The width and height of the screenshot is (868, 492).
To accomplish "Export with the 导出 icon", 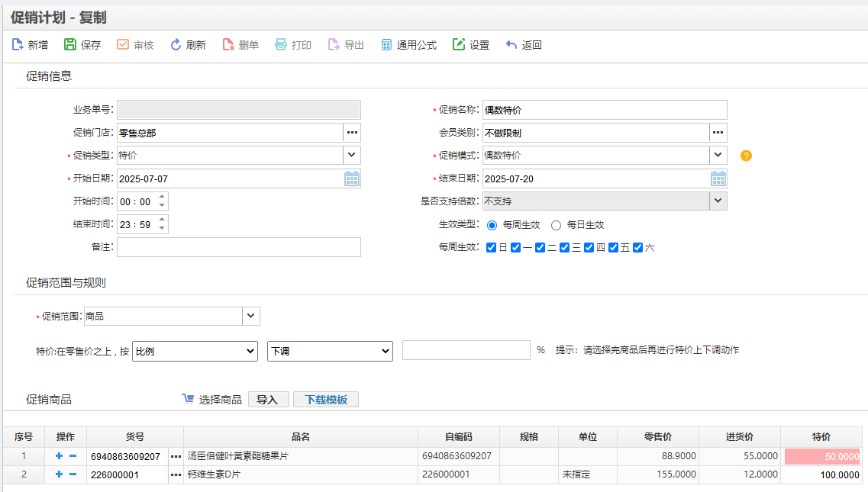I will [334, 45].
